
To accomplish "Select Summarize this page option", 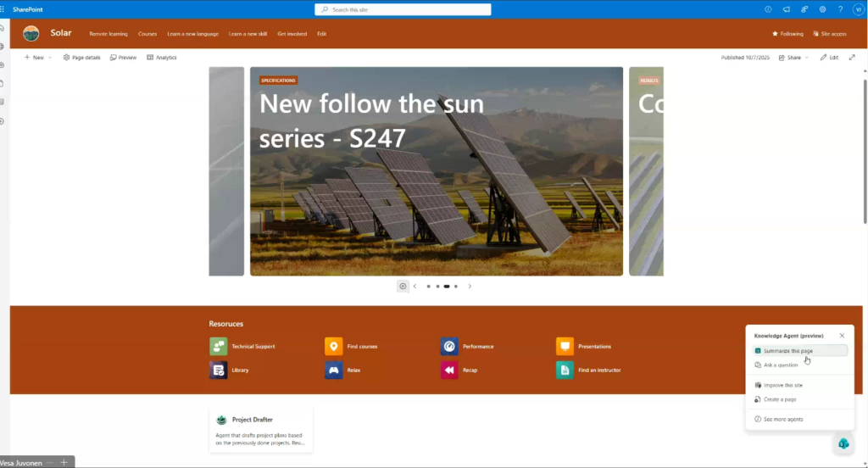I will coord(800,351).
